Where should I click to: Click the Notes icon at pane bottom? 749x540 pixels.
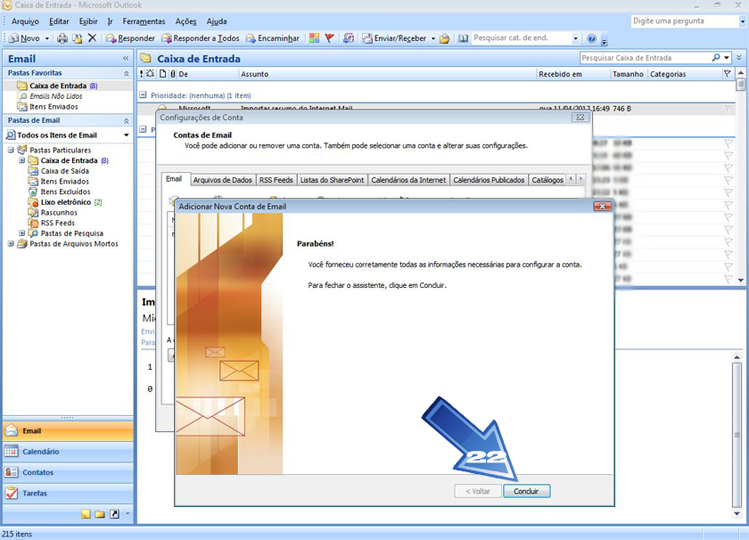(x=86, y=514)
